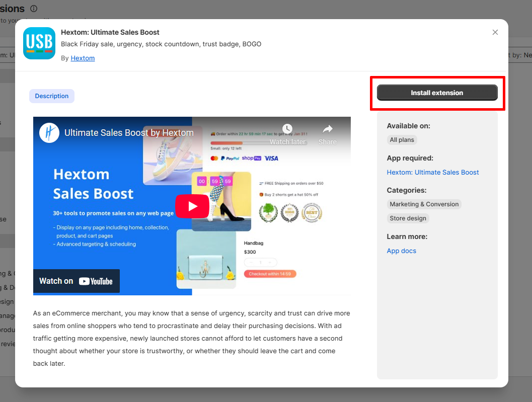Viewport: 532px width, 402px height.
Task: Click the Hextom Sales Boost video thumbnail text
Action: [x=93, y=184]
